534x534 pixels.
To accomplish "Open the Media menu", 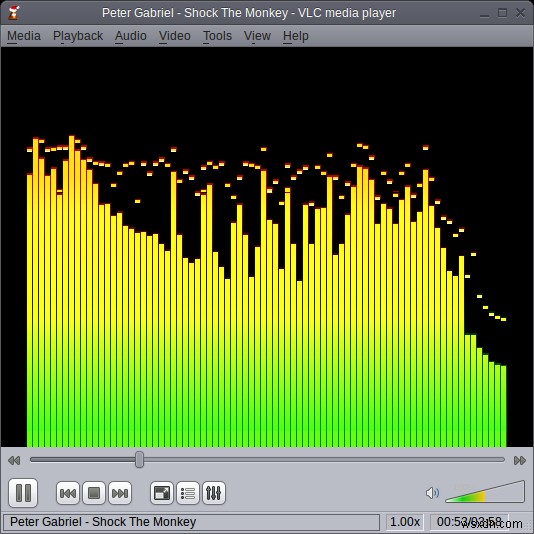I will point(24,36).
